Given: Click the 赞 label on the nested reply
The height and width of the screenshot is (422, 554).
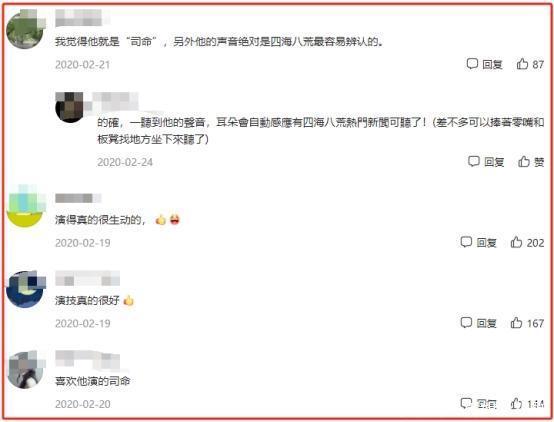Looking at the screenshot, I should 539,162.
